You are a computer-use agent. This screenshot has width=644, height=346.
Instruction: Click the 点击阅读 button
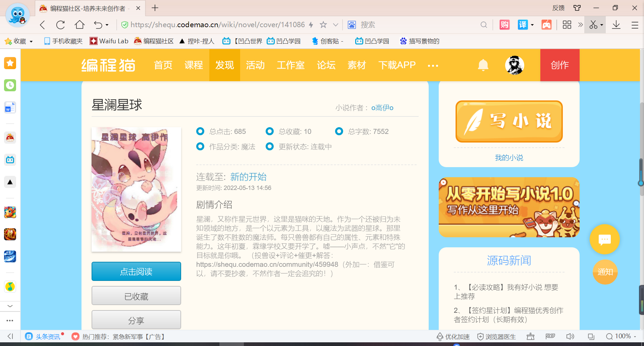coord(136,271)
